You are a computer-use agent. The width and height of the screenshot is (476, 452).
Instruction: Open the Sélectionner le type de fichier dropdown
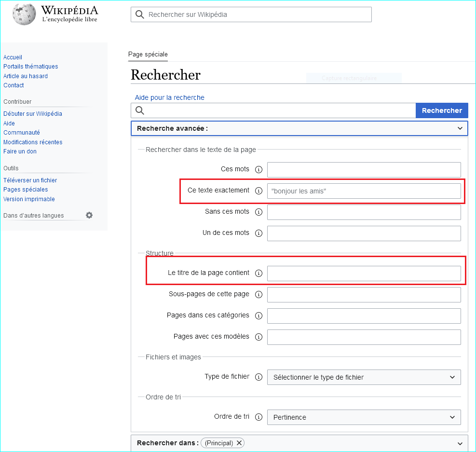pos(364,377)
